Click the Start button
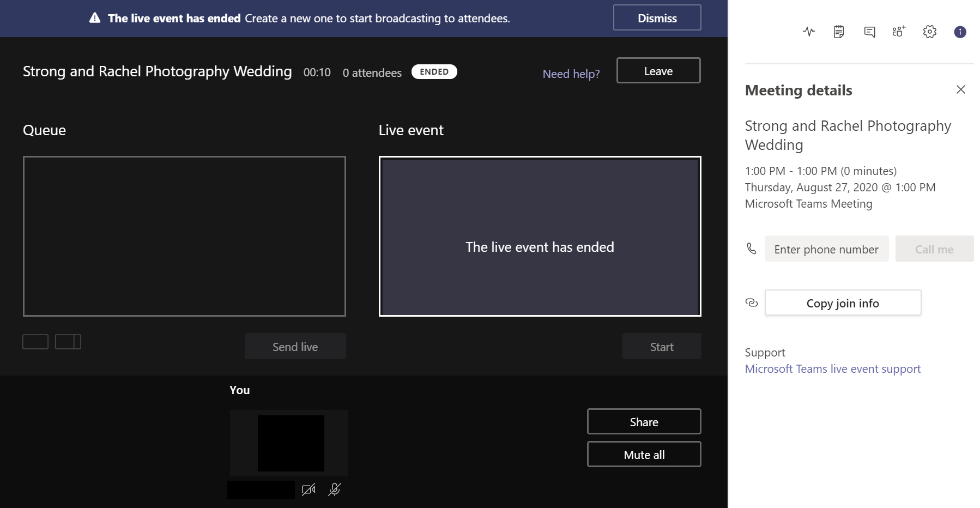980x508 pixels. (662, 347)
